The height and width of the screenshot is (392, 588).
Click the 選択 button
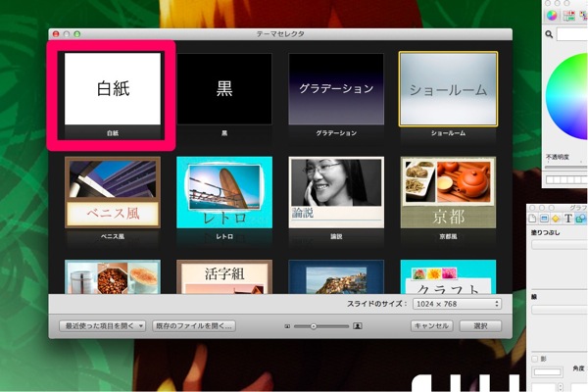pos(480,324)
